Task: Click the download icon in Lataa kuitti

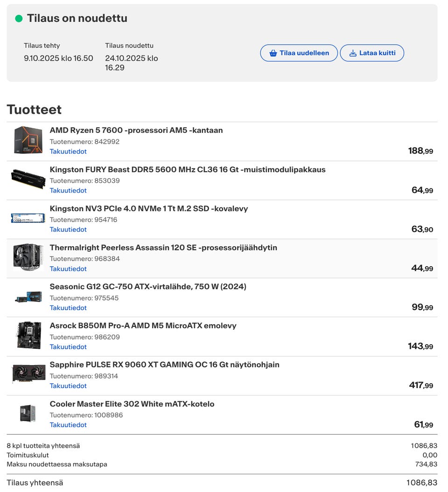Action: coord(353,53)
